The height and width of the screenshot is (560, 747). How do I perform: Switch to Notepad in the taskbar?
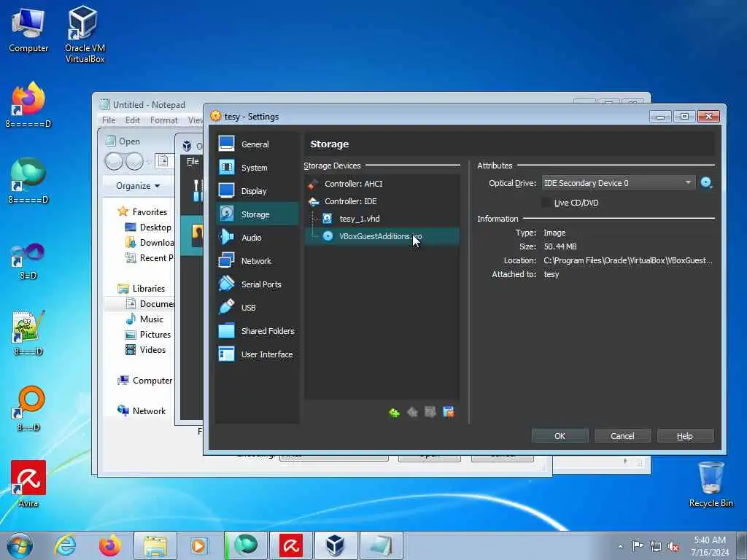point(381,545)
